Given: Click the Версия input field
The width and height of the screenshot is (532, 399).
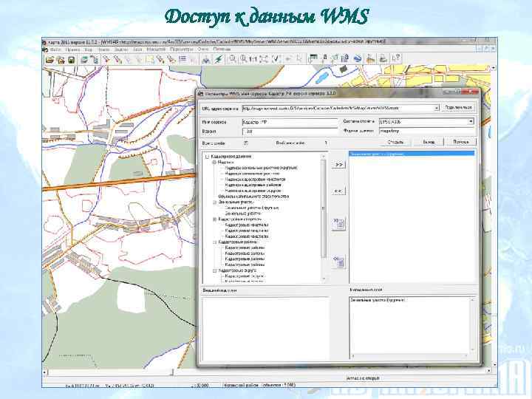Looking at the screenshot, I should pyautogui.click(x=290, y=132).
